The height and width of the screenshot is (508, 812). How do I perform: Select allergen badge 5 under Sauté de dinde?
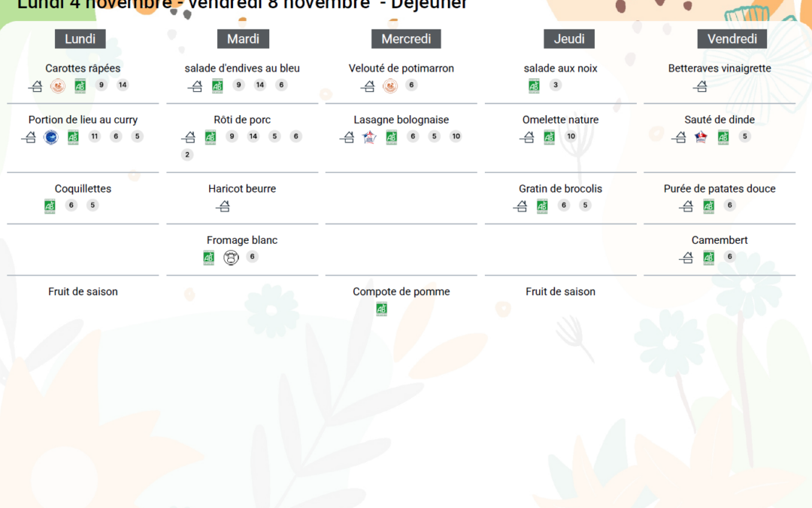pyautogui.click(x=745, y=136)
